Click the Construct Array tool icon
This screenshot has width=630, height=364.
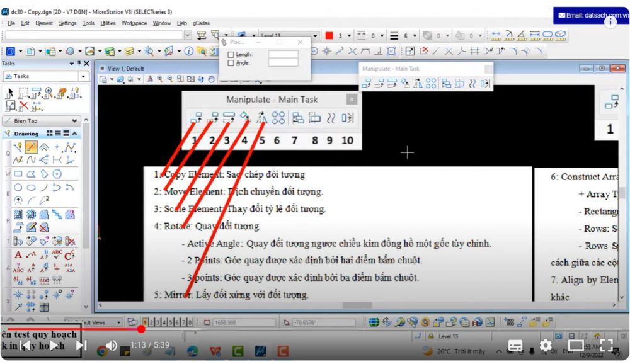click(278, 118)
